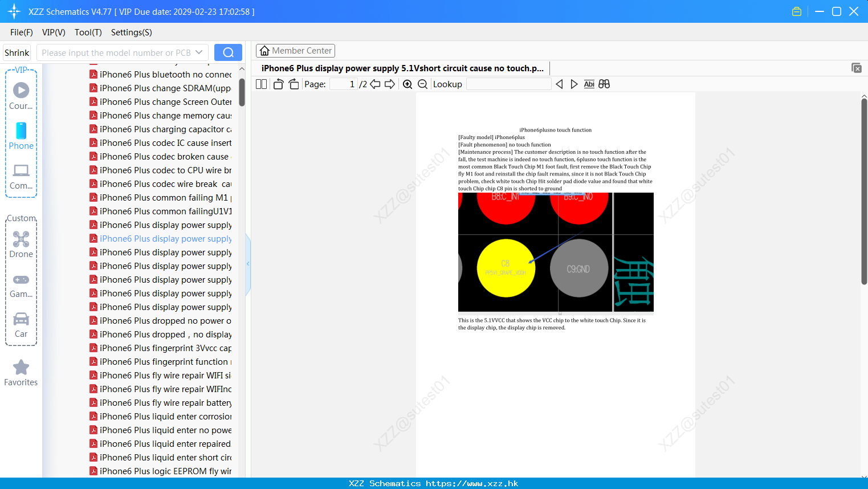Viewport: 868px width, 489px height.
Task: Open 'iPhone6 Plus change memory cau' file
Action: click(x=161, y=116)
